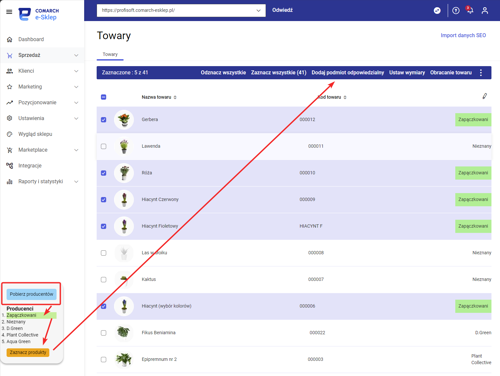Open the help icon in top bar

tap(456, 11)
